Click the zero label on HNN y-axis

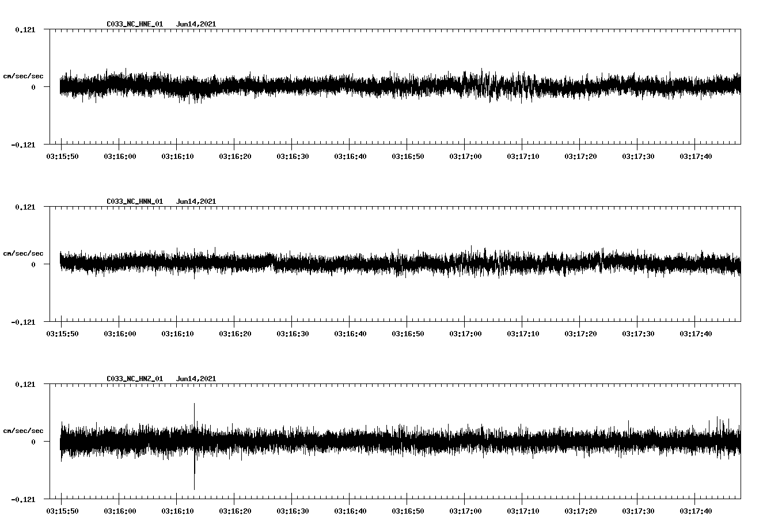tap(33, 264)
